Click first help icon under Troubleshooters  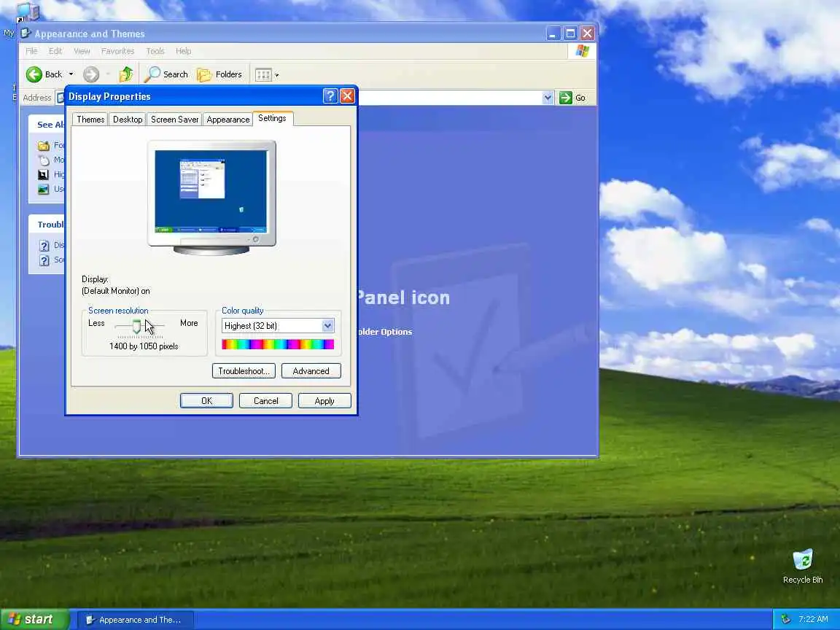click(44, 246)
